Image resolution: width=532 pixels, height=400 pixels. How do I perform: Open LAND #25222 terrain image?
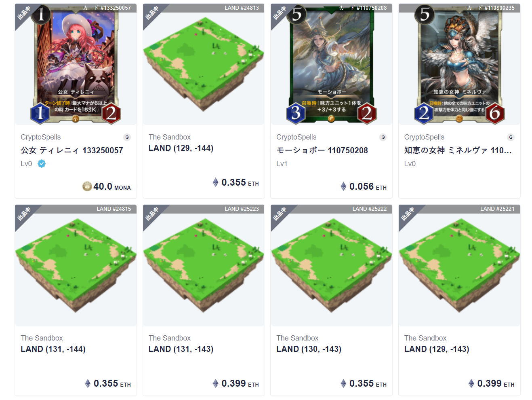coord(332,266)
